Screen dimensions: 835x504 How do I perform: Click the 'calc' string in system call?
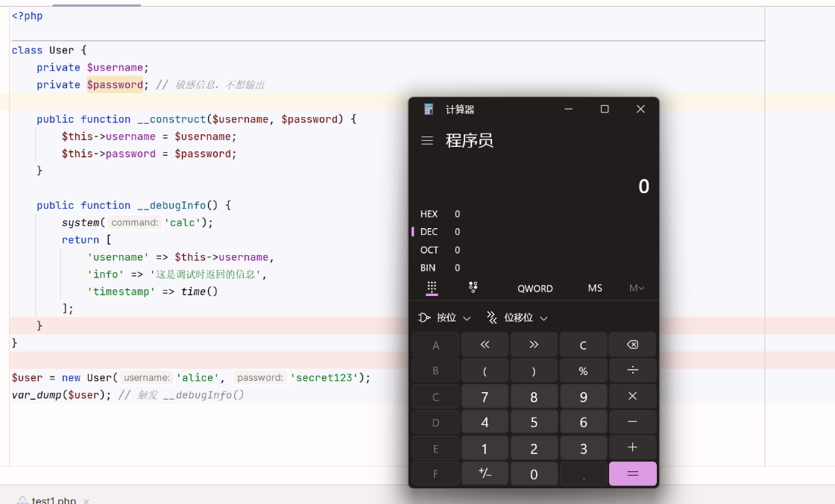[183, 223]
